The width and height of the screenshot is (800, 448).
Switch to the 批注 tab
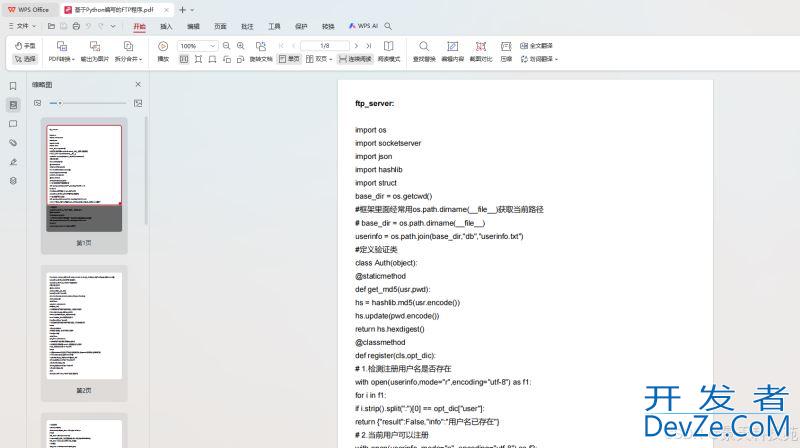pyautogui.click(x=247, y=26)
